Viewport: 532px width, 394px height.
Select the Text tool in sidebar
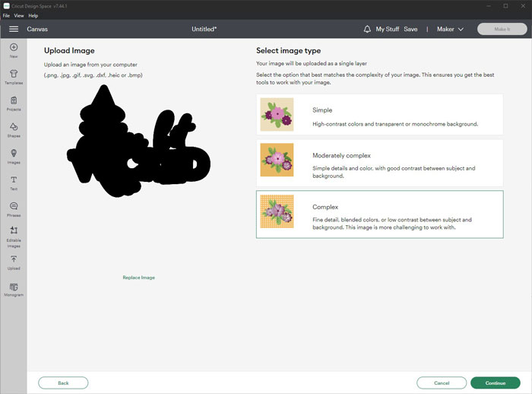14,183
